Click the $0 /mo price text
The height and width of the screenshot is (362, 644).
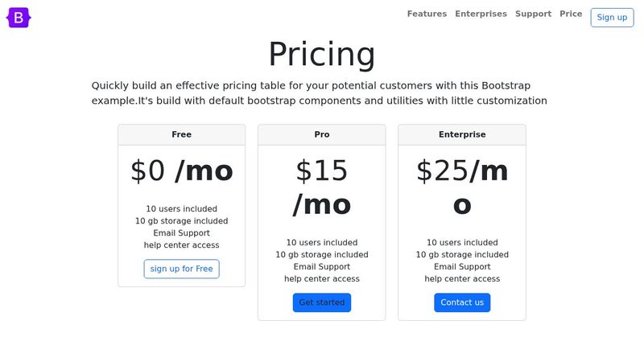pyautogui.click(x=181, y=171)
